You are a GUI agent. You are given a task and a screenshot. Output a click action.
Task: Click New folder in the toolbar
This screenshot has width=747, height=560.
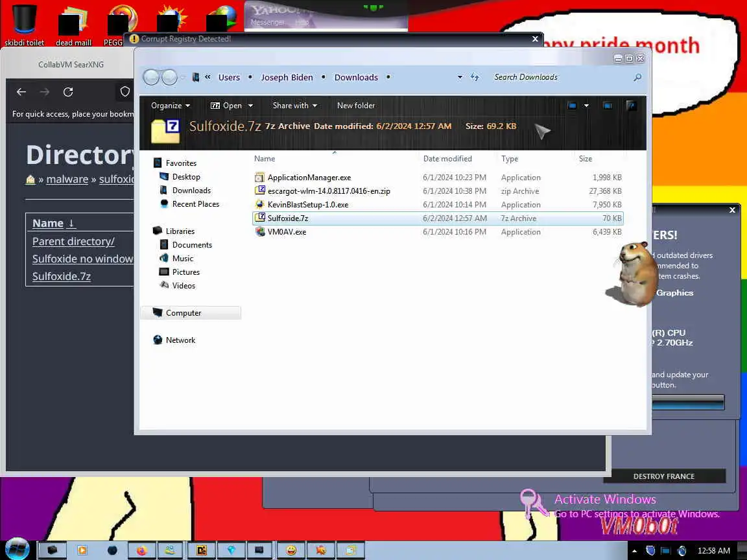tap(356, 106)
